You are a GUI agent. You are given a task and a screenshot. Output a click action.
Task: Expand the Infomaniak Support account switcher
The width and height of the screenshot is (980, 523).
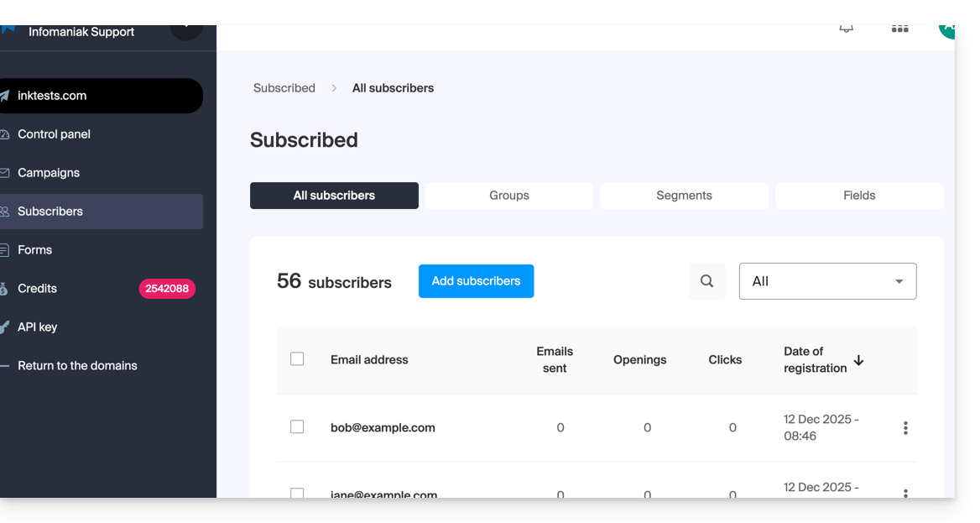185,30
